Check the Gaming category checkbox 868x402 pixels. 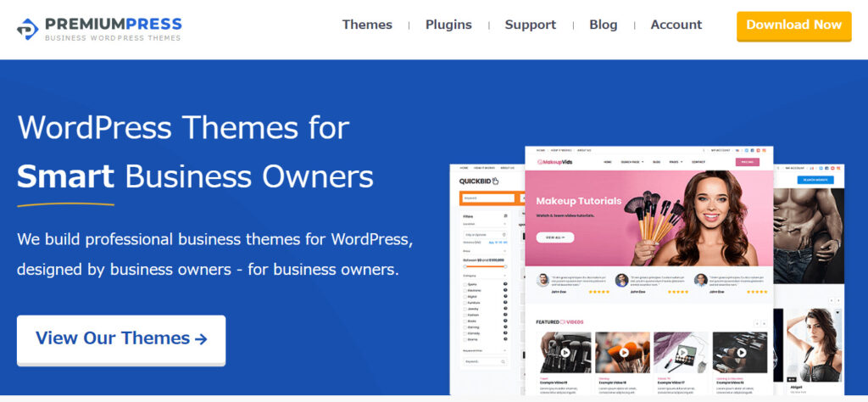click(x=465, y=327)
